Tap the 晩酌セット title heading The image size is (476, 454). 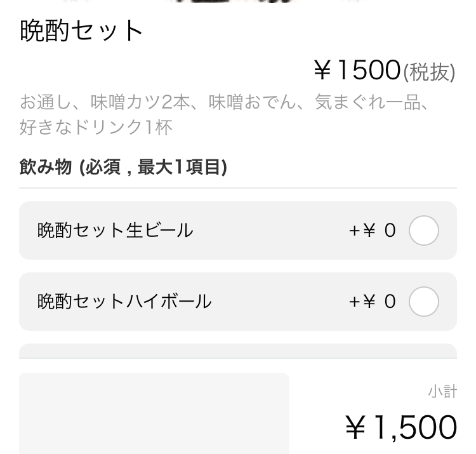tap(82, 30)
